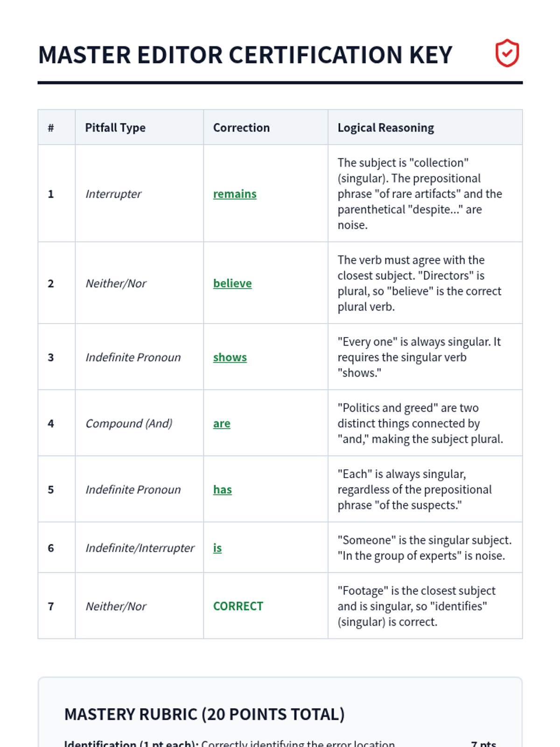
Task: Click the 'Interrupter' pitfall type in row 1
Action: click(113, 194)
